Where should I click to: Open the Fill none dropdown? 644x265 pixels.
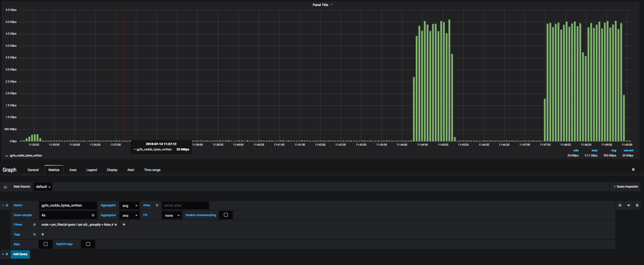coord(172,215)
